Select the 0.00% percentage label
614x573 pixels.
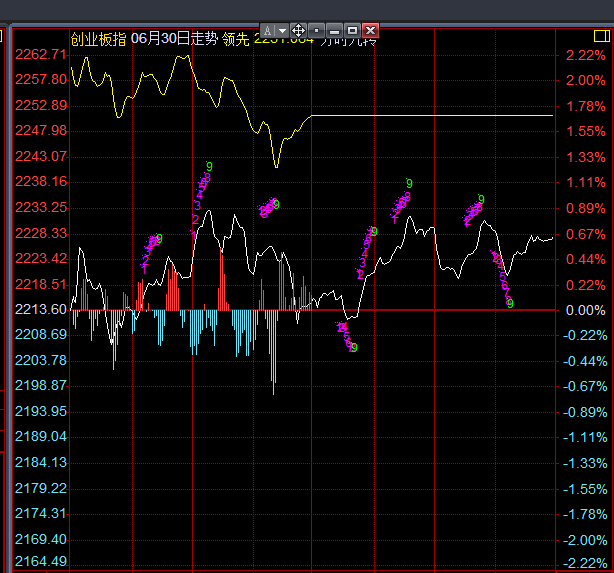(x=585, y=310)
